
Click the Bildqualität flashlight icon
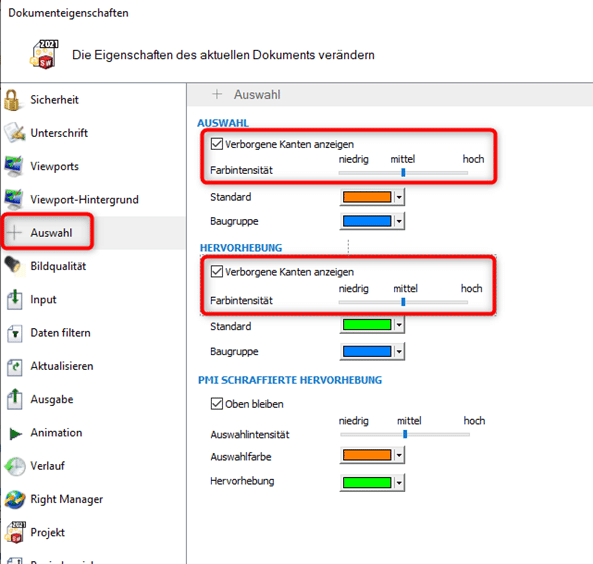point(14,266)
